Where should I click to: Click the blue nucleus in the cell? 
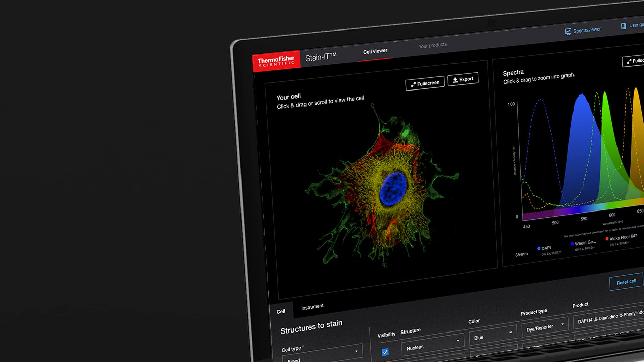coord(393,189)
